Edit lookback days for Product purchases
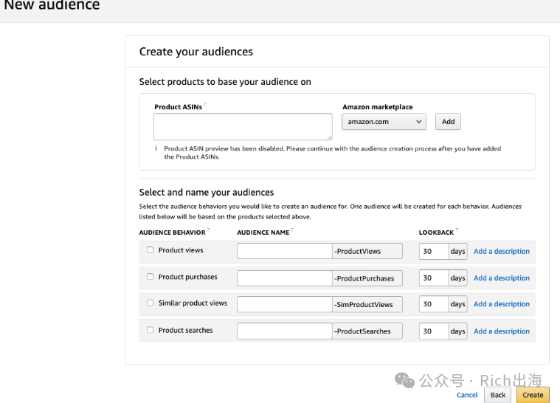 [x=434, y=278]
